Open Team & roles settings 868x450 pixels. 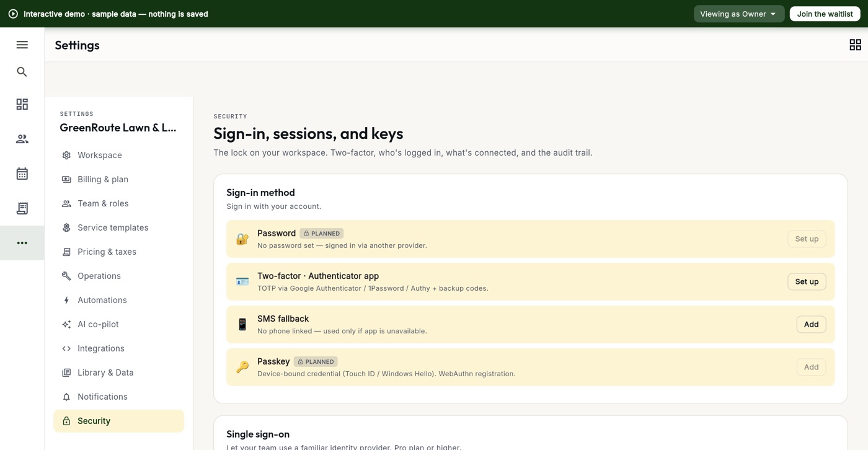[118, 203]
